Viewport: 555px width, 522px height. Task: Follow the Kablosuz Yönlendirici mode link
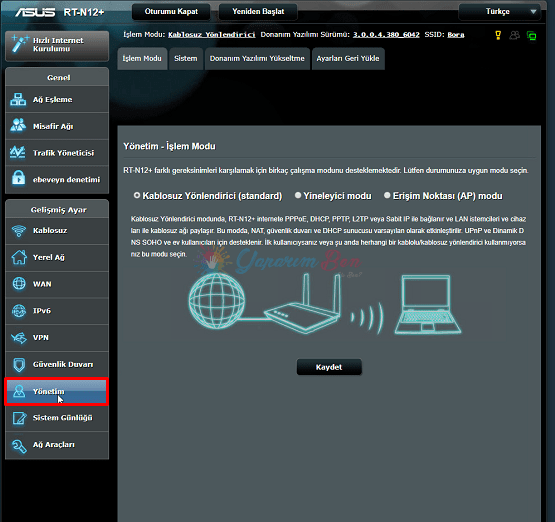212,35
